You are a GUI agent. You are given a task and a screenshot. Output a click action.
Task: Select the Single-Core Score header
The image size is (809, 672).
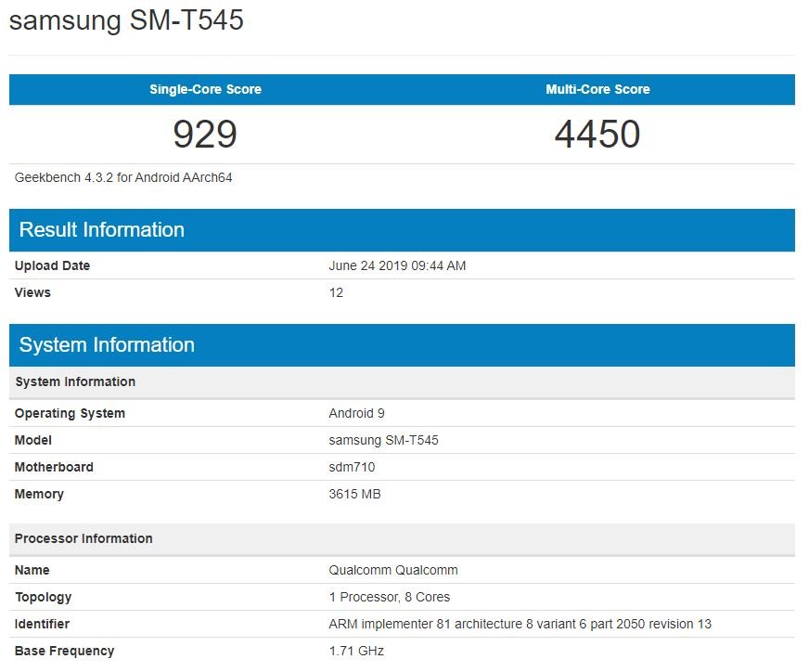(205, 89)
